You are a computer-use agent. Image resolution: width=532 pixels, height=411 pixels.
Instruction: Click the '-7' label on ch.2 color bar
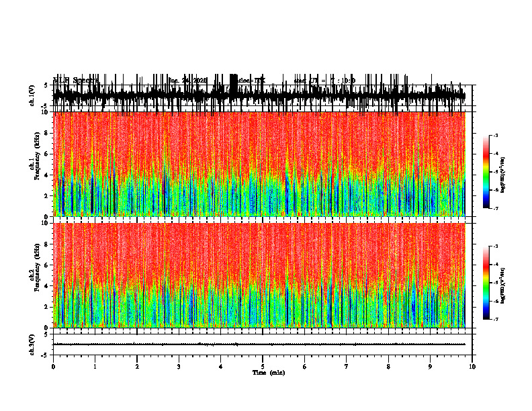coord(496,319)
